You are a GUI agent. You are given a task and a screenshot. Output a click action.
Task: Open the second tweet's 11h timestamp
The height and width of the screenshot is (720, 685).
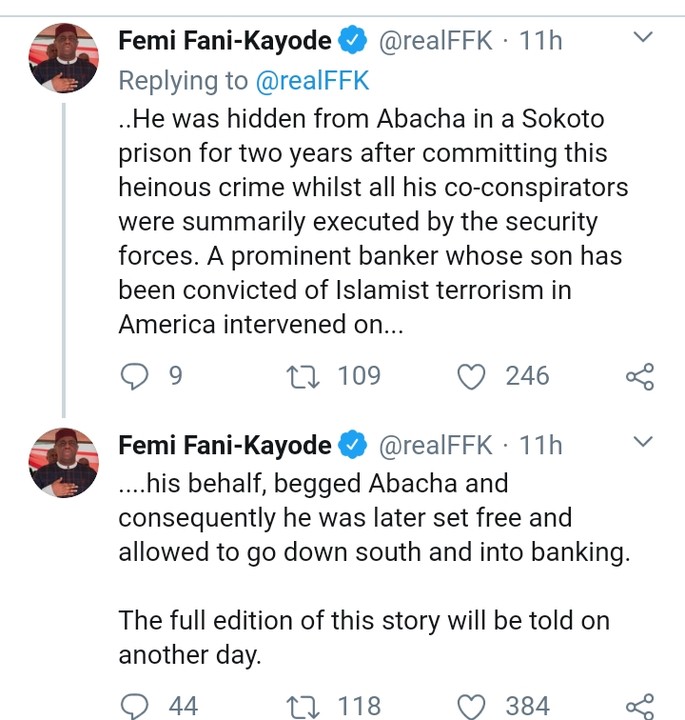pyautogui.click(x=541, y=444)
